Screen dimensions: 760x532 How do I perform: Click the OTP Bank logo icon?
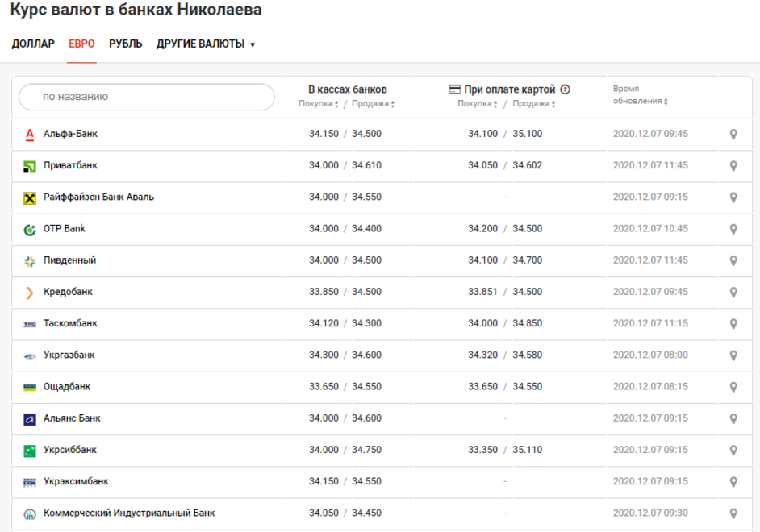(x=30, y=230)
